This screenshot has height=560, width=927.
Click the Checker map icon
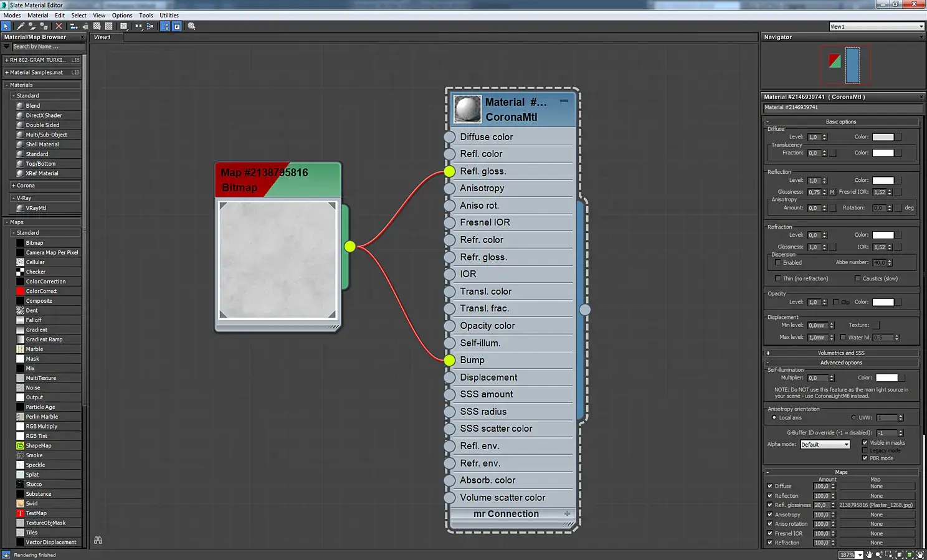pyautogui.click(x=20, y=272)
